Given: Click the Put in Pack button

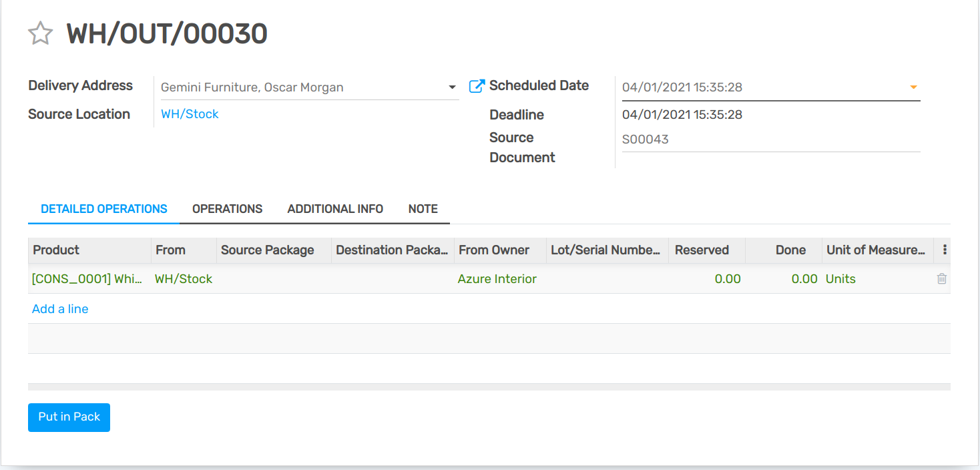Looking at the screenshot, I should tap(69, 417).
